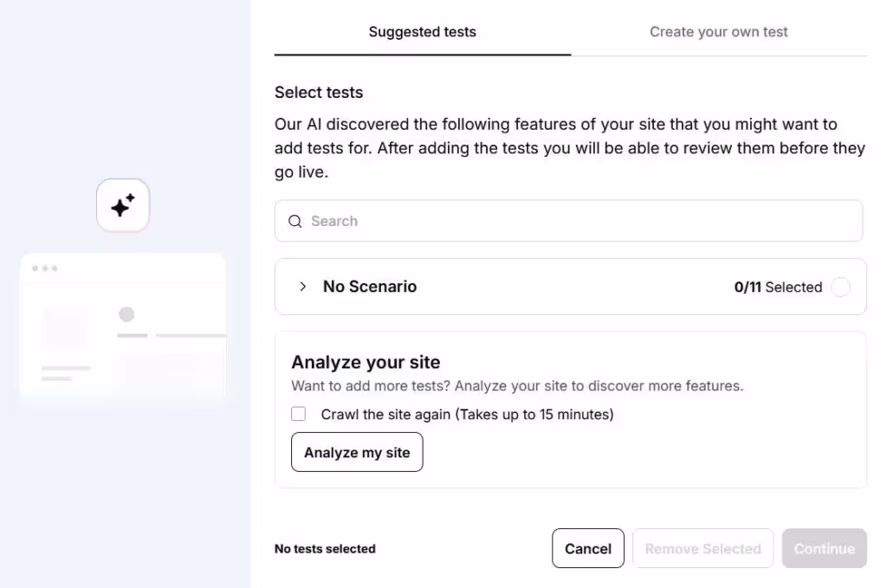Click the Crawl the site again label
The height and width of the screenshot is (588, 887).
coord(467,415)
